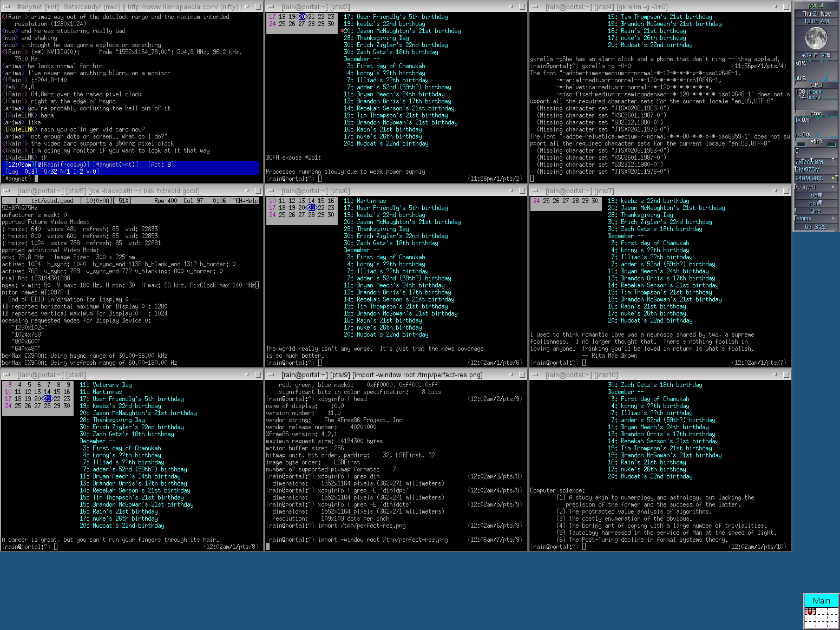The width and height of the screenshot is (840, 630).
Task: Open window menu icon of pts/10 terminal
Action: click(534, 375)
